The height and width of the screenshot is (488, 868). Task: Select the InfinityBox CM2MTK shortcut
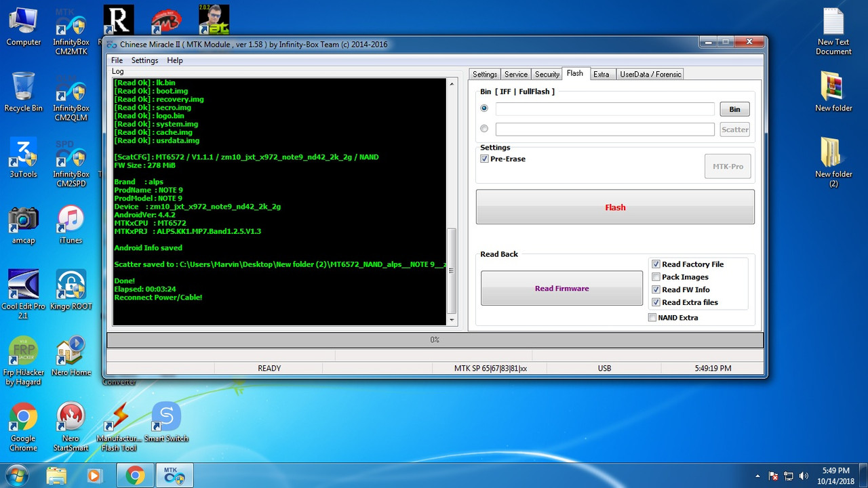(x=71, y=32)
